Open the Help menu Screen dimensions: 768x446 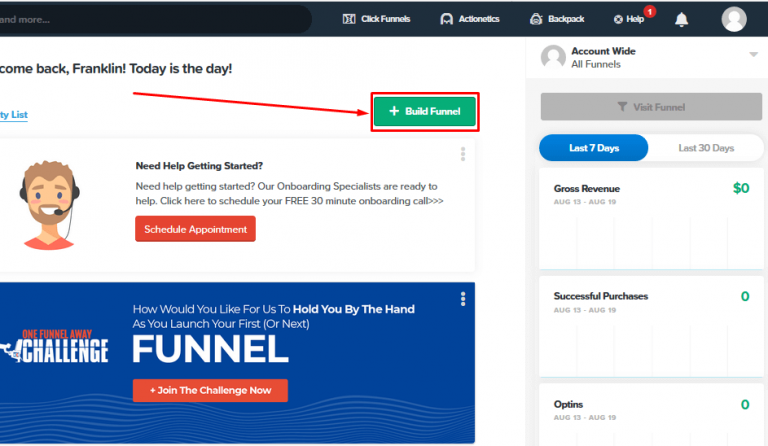pyautogui.click(x=629, y=19)
